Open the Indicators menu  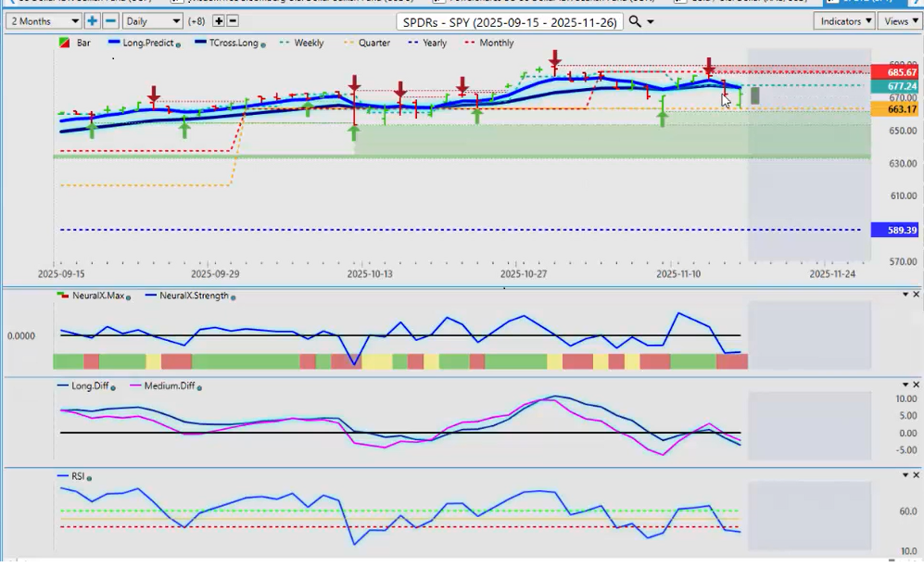tap(846, 20)
